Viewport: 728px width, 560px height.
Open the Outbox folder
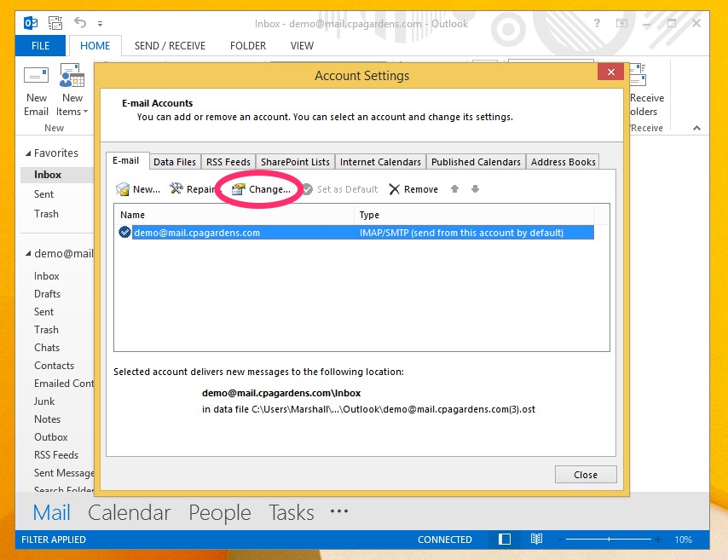click(51, 437)
